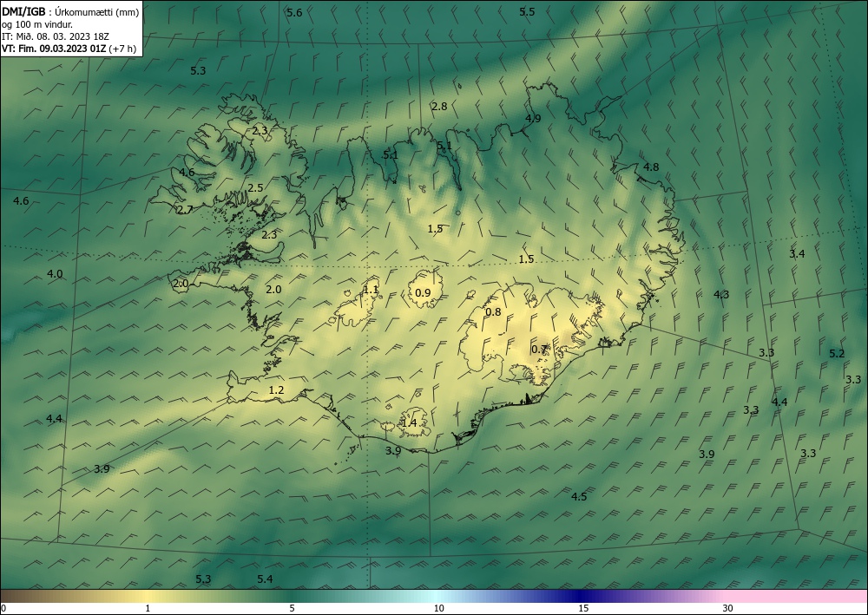
Task: Click the 4.8 value on the map
Action: (651, 167)
